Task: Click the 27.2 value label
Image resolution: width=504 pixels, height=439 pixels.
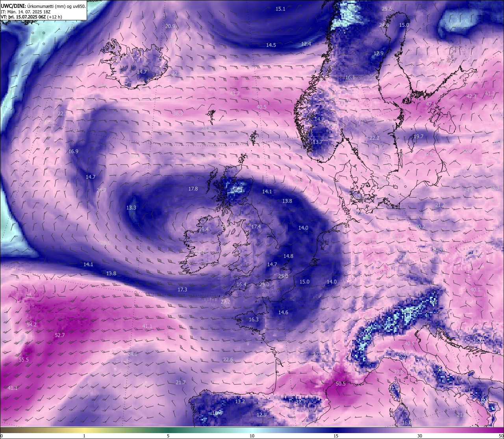Action: (x=225, y=302)
